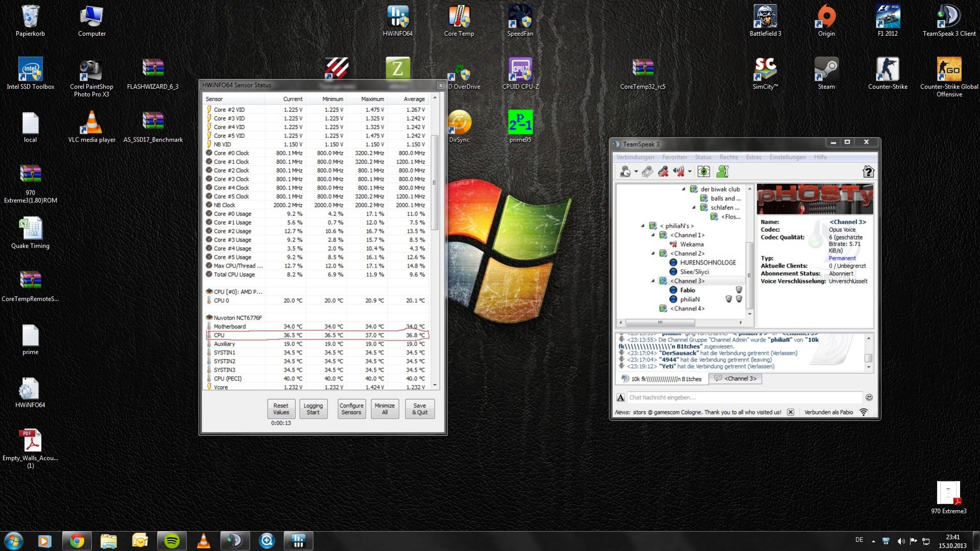
Task: Select the TeamSpeak 3 Client desktop icon
Action: pos(949,21)
